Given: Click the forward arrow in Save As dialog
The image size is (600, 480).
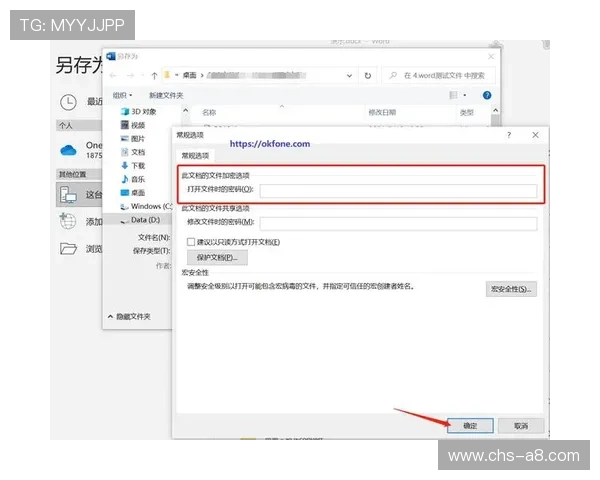Looking at the screenshot, I should [130, 75].
